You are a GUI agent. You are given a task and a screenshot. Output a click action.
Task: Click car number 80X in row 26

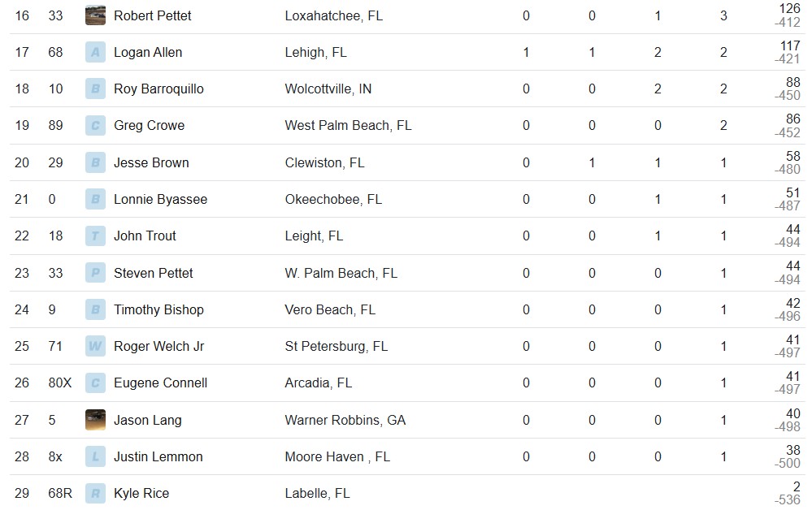[60, 382]
